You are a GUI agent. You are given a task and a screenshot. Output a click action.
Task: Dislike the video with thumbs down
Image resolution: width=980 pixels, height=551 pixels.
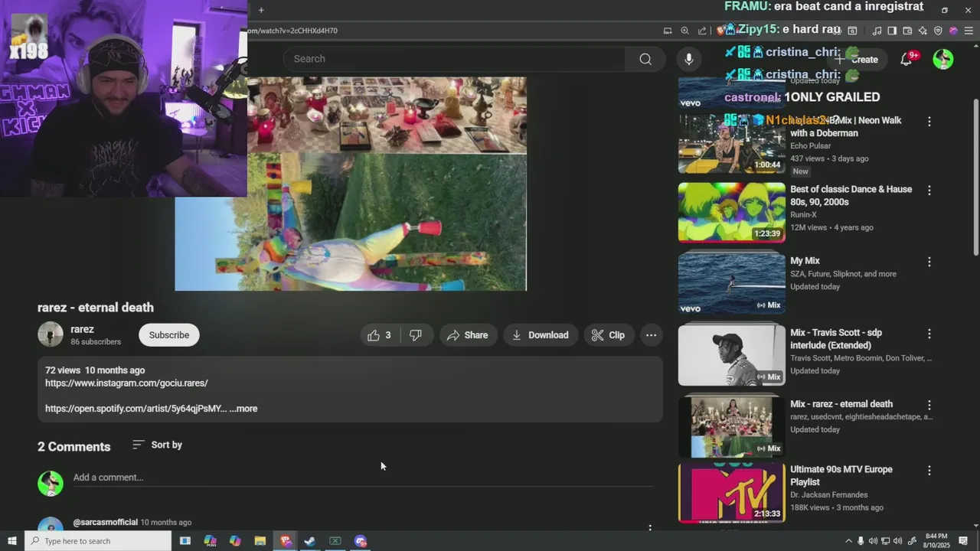(x=416, y=335)
